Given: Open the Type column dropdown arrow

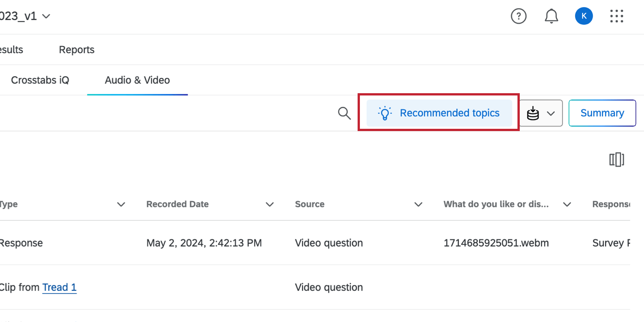Looking at the screenshot, I should (x=121, y=205).
